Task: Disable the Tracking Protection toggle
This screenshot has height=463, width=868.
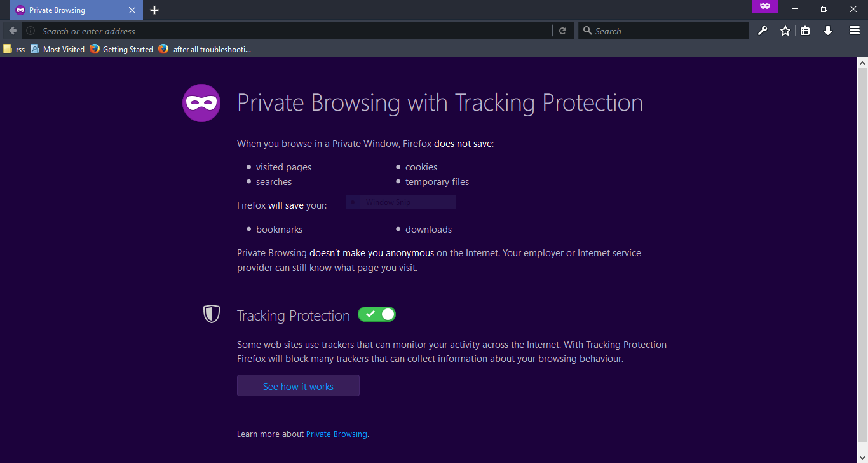Action: [x=377, y=314]
